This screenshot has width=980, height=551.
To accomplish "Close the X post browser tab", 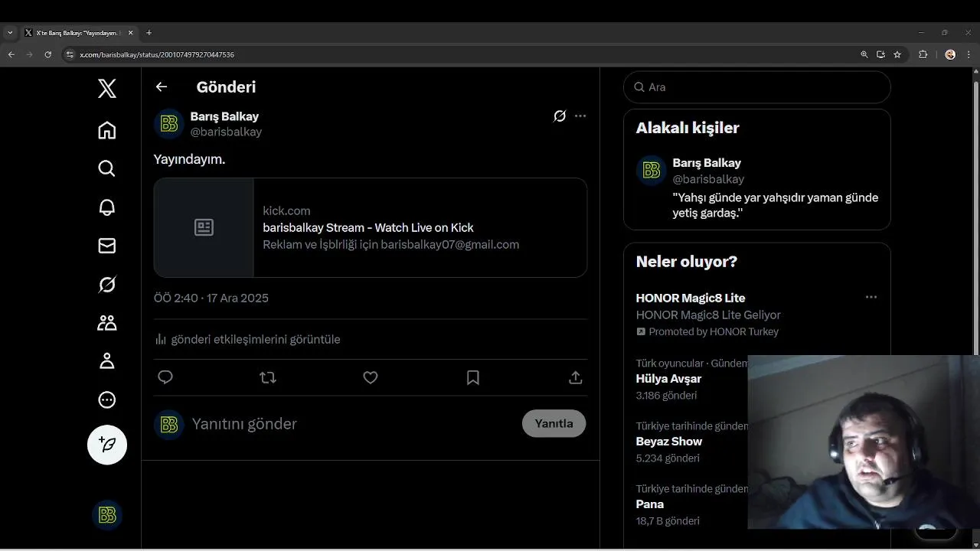I will 130,33.
